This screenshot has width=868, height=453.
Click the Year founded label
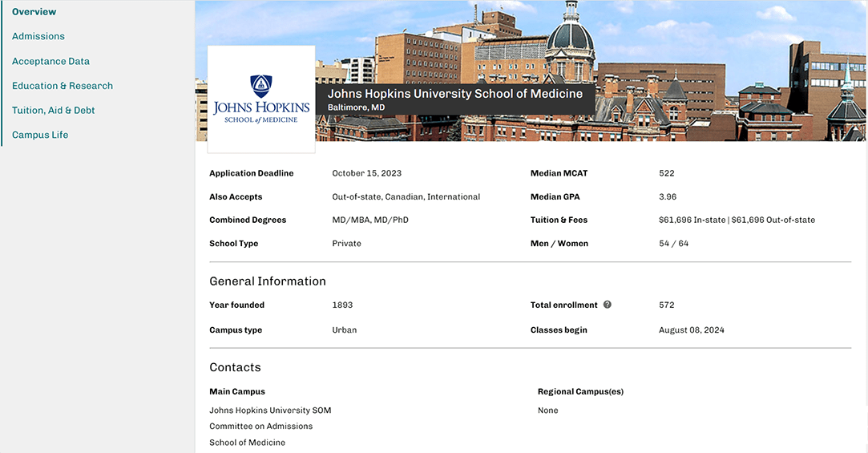237,305
